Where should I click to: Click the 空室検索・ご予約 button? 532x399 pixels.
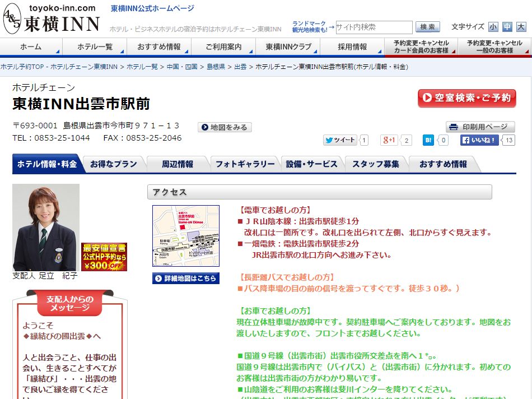[467, 98]
